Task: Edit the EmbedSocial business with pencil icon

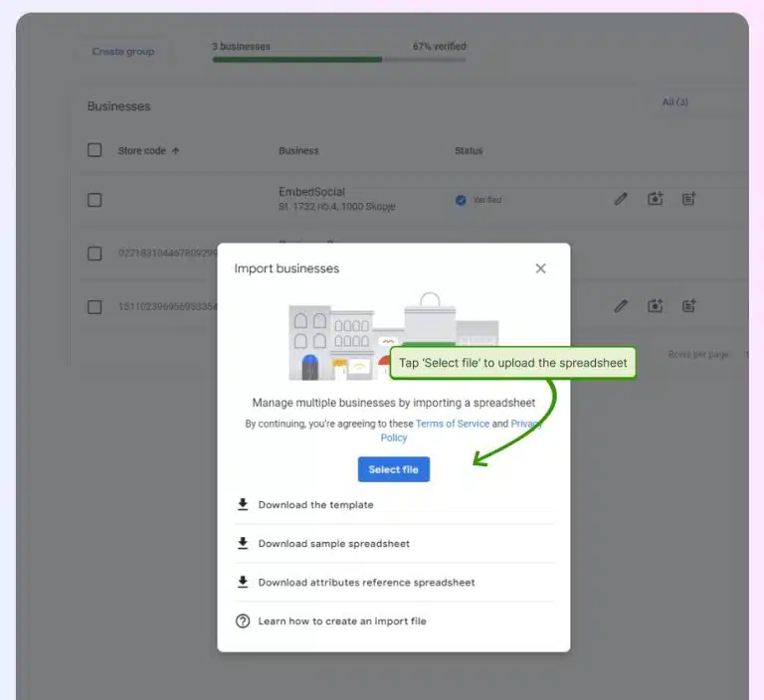Action: pos(621,199)
